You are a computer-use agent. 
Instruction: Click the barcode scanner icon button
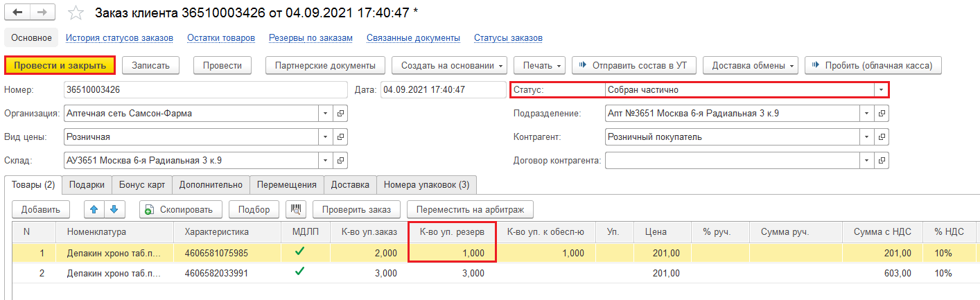tap(296, 209)
